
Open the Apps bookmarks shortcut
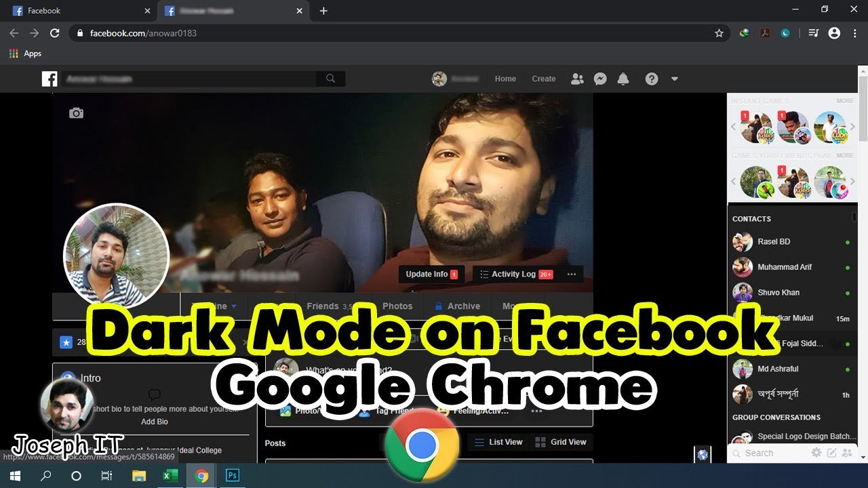pos(25,54)
